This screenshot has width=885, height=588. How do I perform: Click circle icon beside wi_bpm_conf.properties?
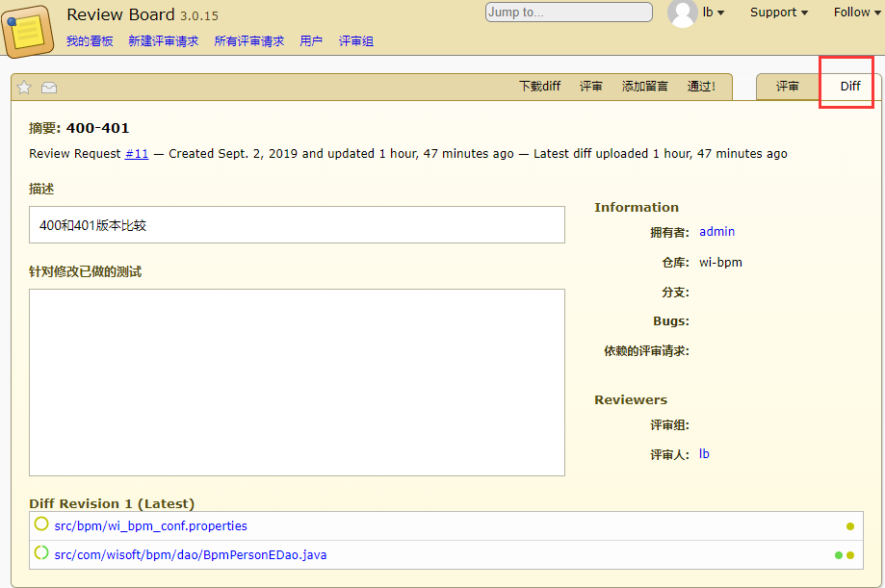click(x=41, y=524)
